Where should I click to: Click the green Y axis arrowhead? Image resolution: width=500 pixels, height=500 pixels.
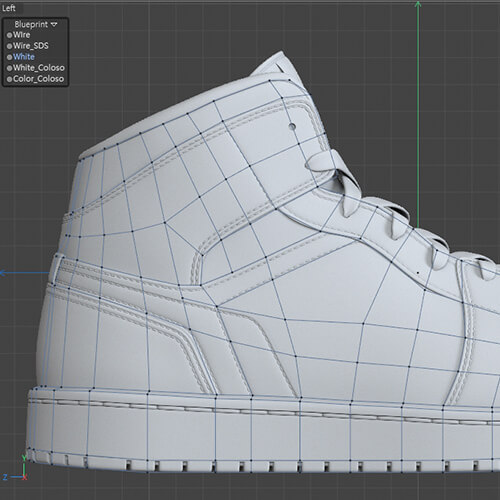coord(418,4)
